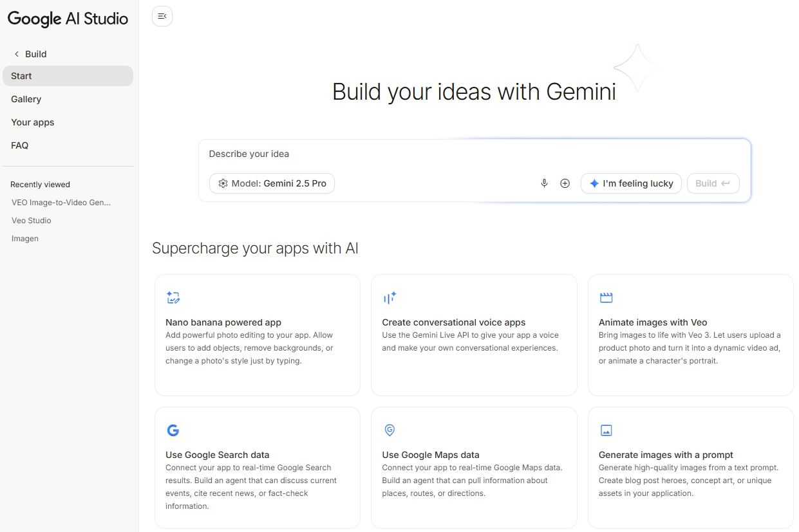
Task: Open Your apps in the sidebar
Action: tap(68, 122)
